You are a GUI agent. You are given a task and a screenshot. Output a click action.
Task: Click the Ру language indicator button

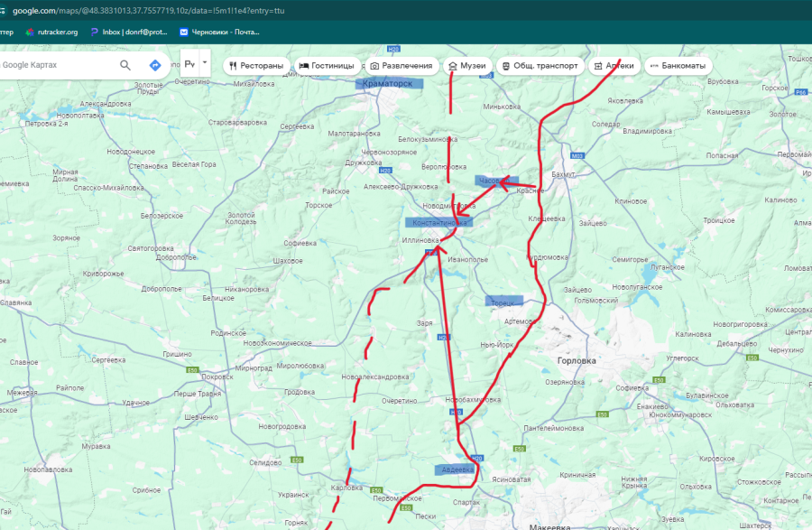(x=189, y=64)
